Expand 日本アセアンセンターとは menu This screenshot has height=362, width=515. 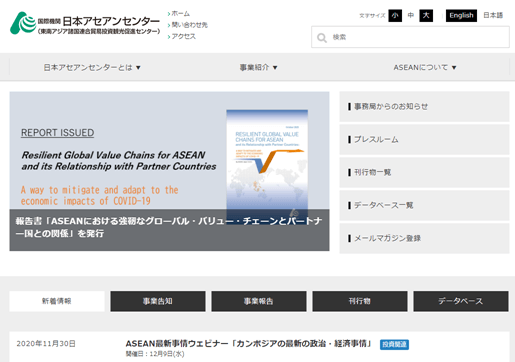coord(92,67)
